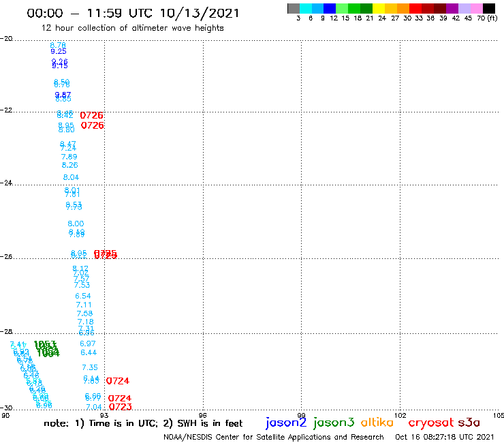Image resolution: width=504 pixels, height=443 pixels.
Task: Click the black swatch ending the color scale
Action: [x=488, y=8]
